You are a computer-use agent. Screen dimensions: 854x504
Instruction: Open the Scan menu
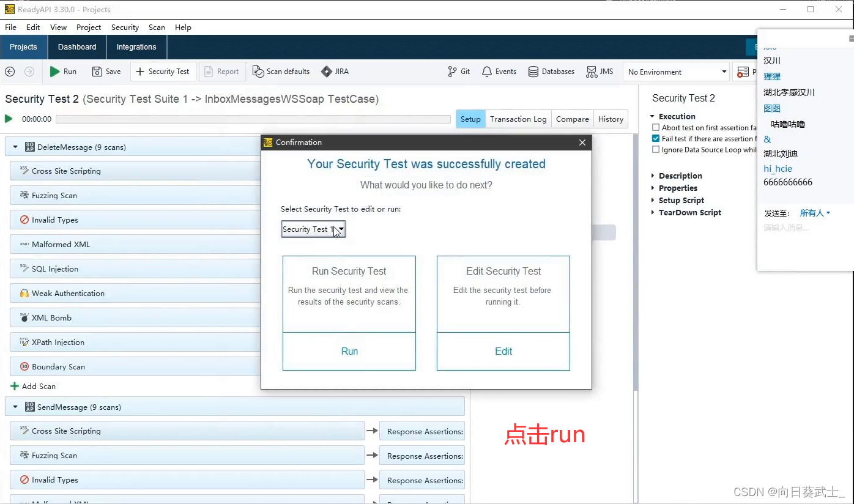point(157,28)
